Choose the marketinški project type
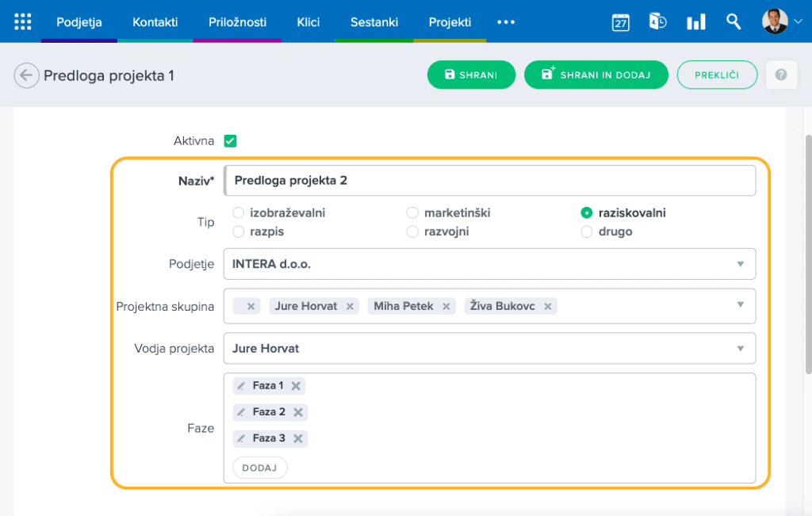The height and width of the screenshot is (516, 812). tap(412, 213)
